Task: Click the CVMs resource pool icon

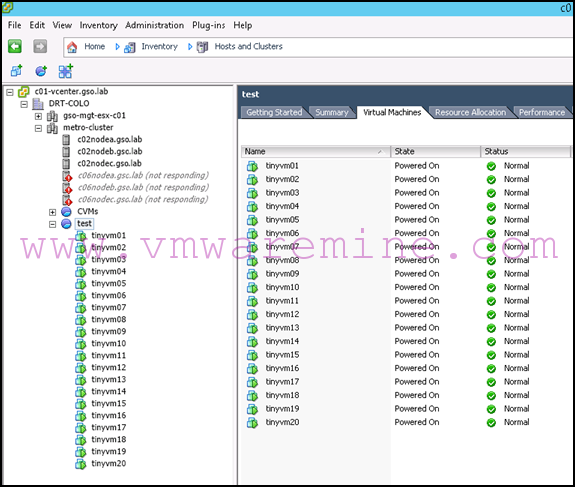Action: click(x=66, y=212)
